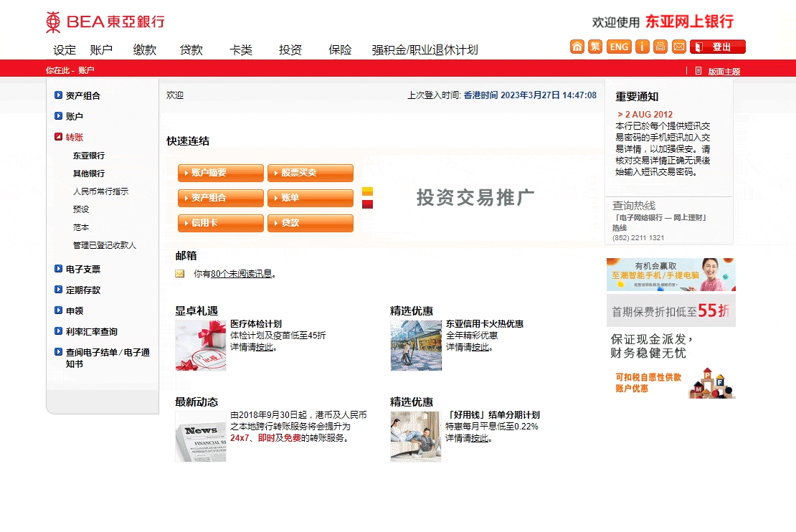Click the 股票买卖 quick link button
This screenshot has width=796, height=532.
311,173
